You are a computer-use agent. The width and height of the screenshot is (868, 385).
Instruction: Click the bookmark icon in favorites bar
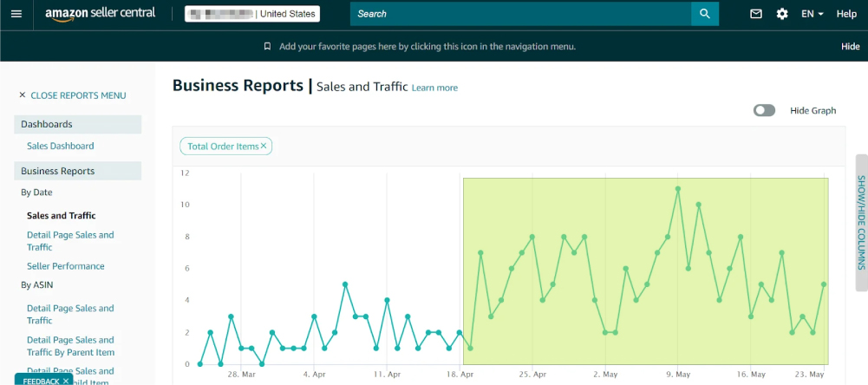tap(267, 47)
